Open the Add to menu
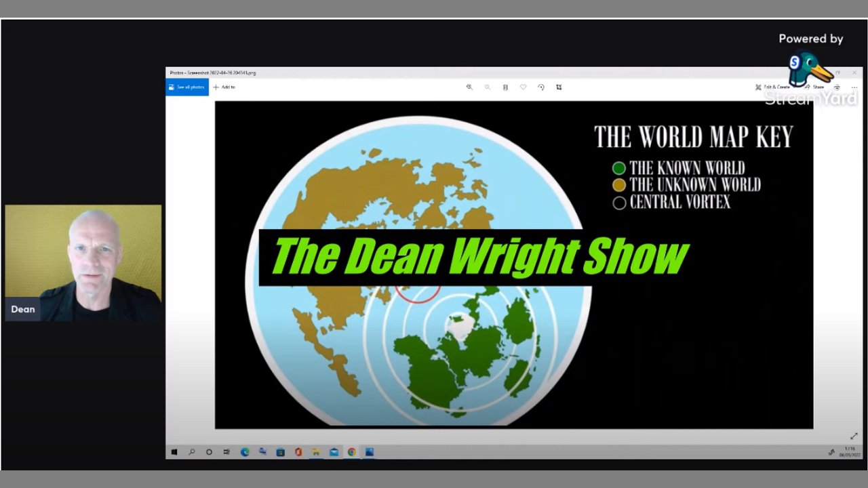Image resolution: width=868 pixels, height=488 pixels. coord(224,87)
